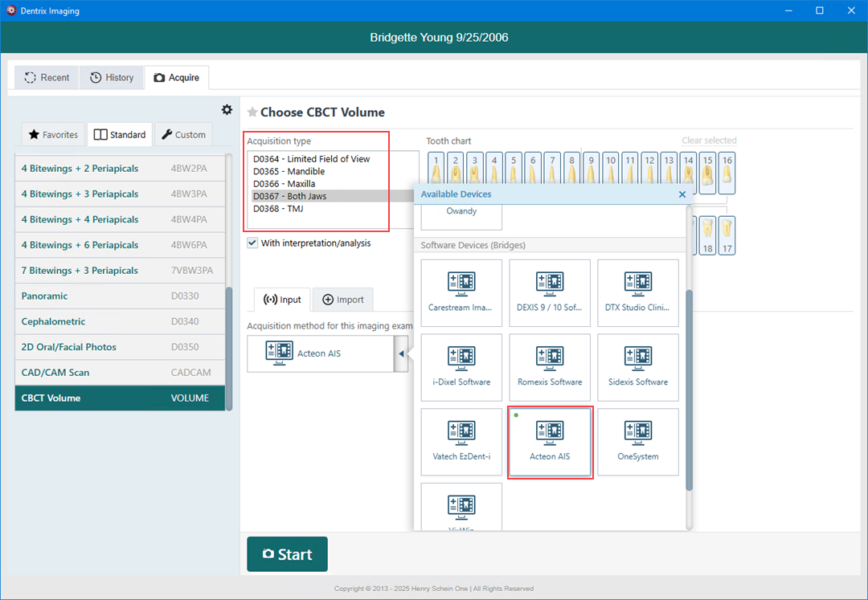Screen dimensions: 868x600
Task: Open the Import tab
Action: [343, 300]
